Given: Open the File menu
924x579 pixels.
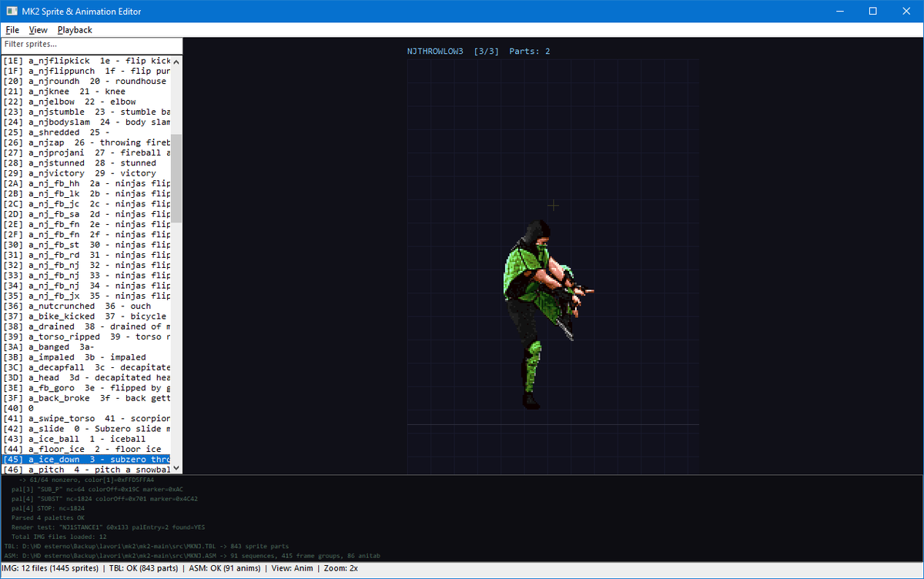Looking at the screenshot, I should point(12,30).
